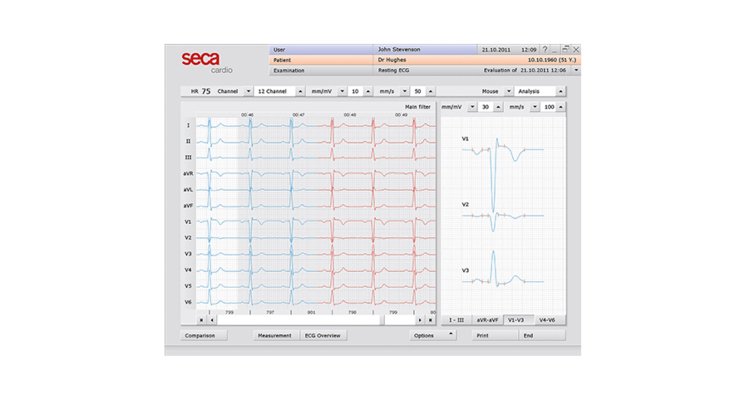Click the 00:48 time marker
The width and height of the screenshot is (745, 399).
point(350,115)
